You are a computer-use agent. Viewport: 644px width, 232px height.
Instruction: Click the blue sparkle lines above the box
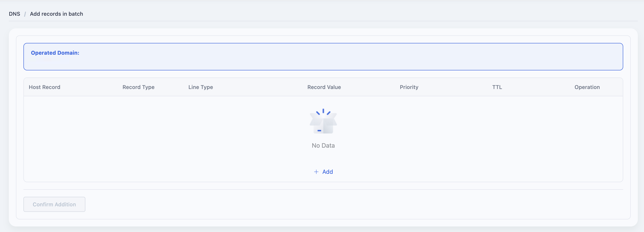coord(323,112)
